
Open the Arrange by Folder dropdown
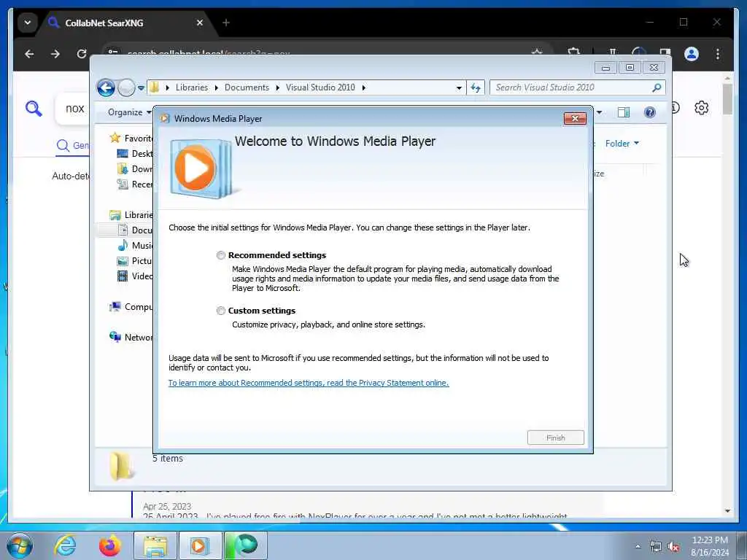coord(622,144)
